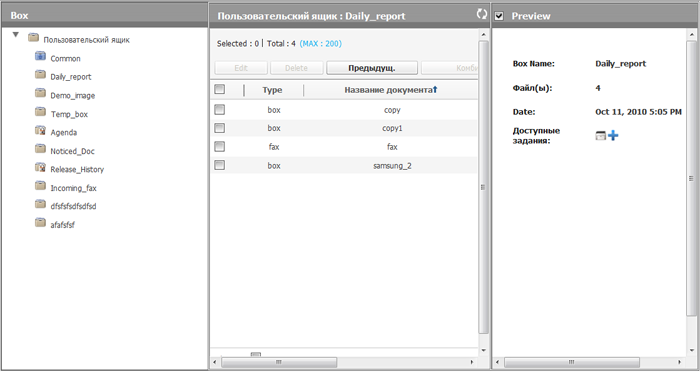
Task: Click the Daily_report box name value in Preview
Action: tap(621, 63)
